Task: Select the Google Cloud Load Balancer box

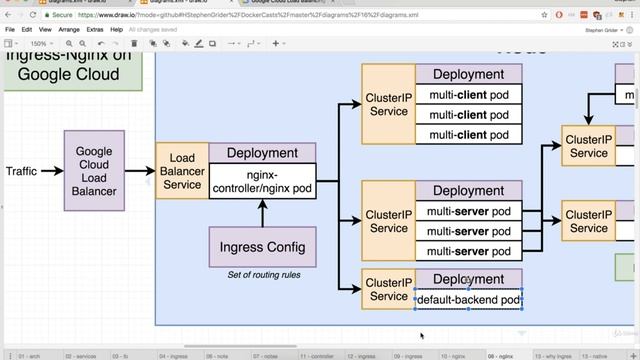Action: [94, 171]
